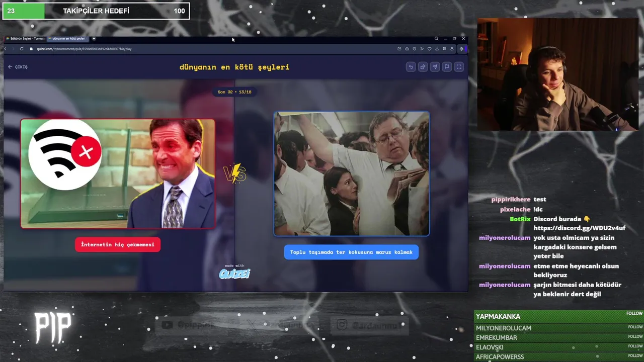This screenshot has width=644, height=362.
Task: Select the crowded subway image
Action: pyautogui.click(x=351, y=173)
